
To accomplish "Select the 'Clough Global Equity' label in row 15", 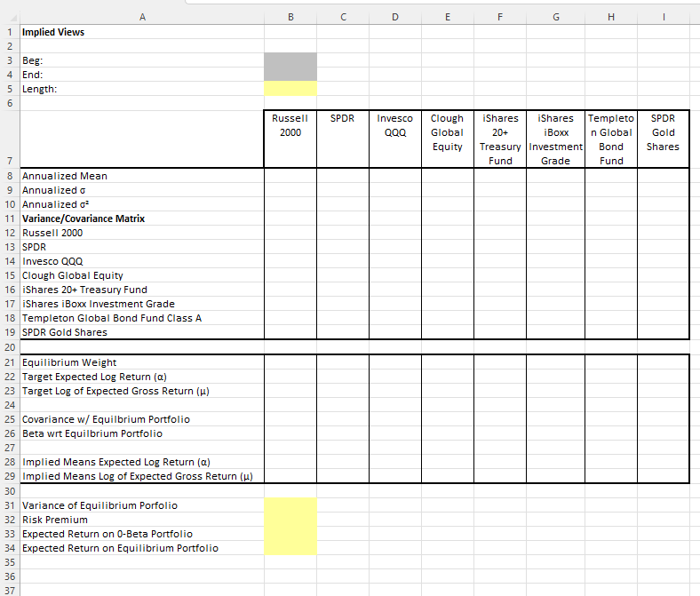I will [x=142, y=275].
